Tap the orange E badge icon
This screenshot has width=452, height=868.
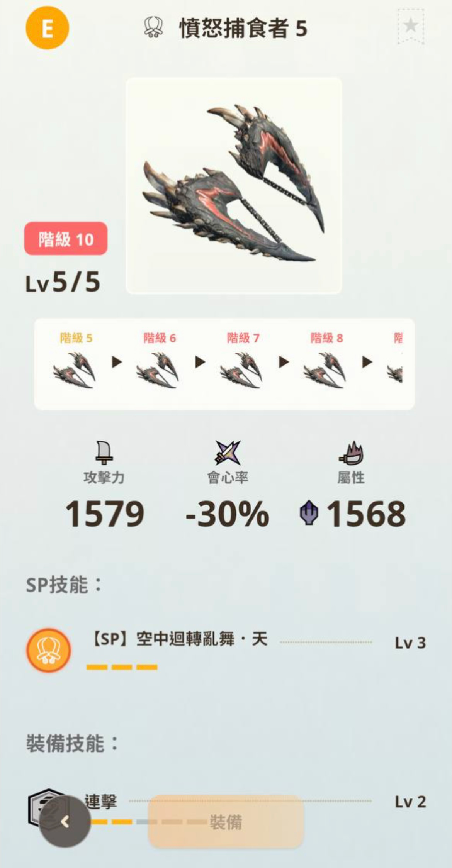(x=47, y=28)
